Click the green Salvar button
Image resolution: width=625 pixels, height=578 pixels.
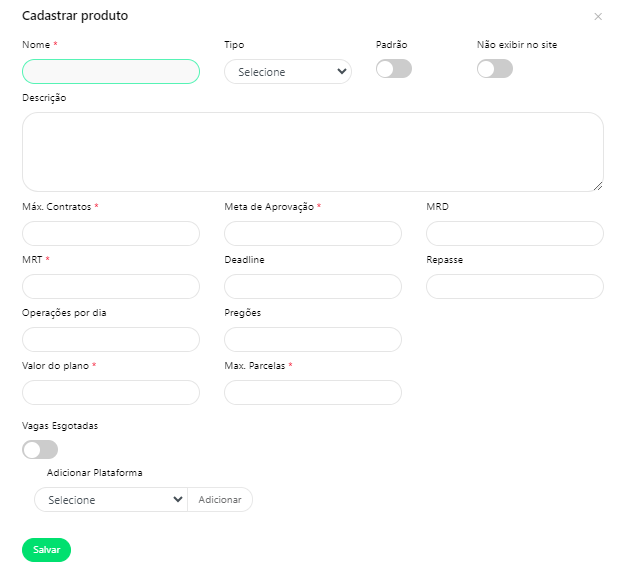46,550
